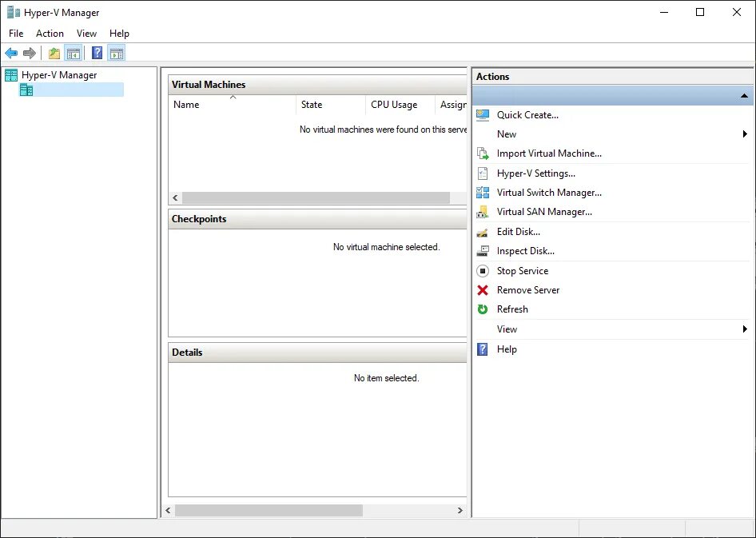Click the Help question mark icon in Actions
756x538 pixels.
pyautogui.click(x=483, y=349)
